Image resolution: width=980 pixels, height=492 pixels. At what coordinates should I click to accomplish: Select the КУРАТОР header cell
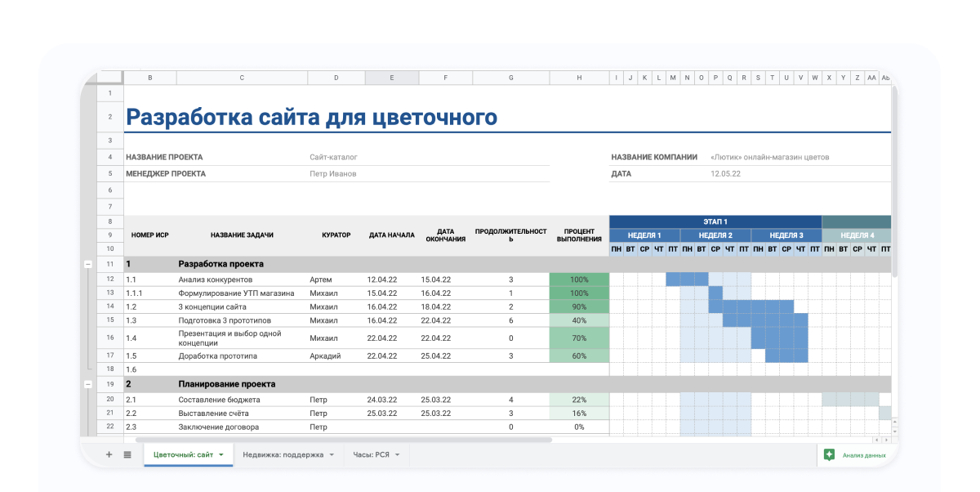[x=336, y=235]
